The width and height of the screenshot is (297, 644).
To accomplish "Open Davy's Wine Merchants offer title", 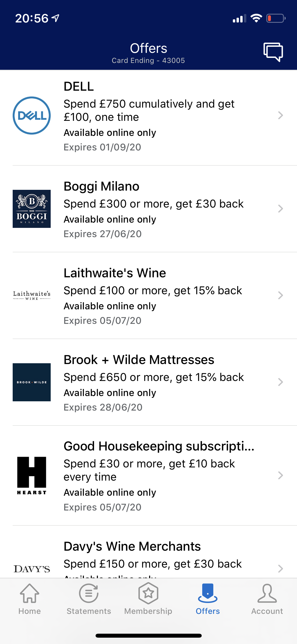I will (132, 546).
